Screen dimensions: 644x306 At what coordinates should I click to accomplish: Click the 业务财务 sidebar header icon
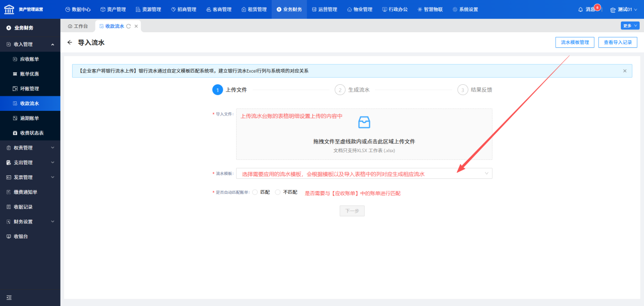point(9,28)
